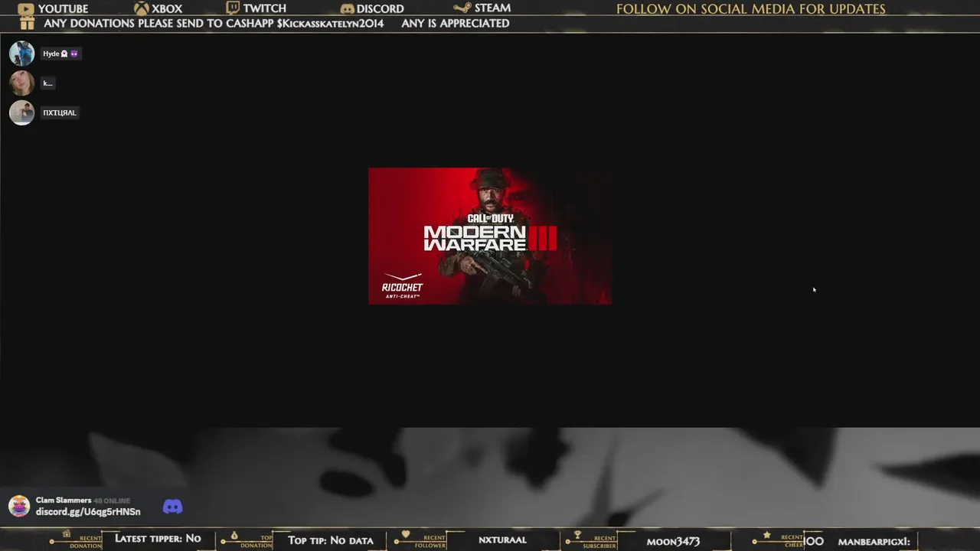The width and height of the screenshot is (980, 551).
Task: Select Hyde's avatar in voice list
Action: (x=21, y=54)
